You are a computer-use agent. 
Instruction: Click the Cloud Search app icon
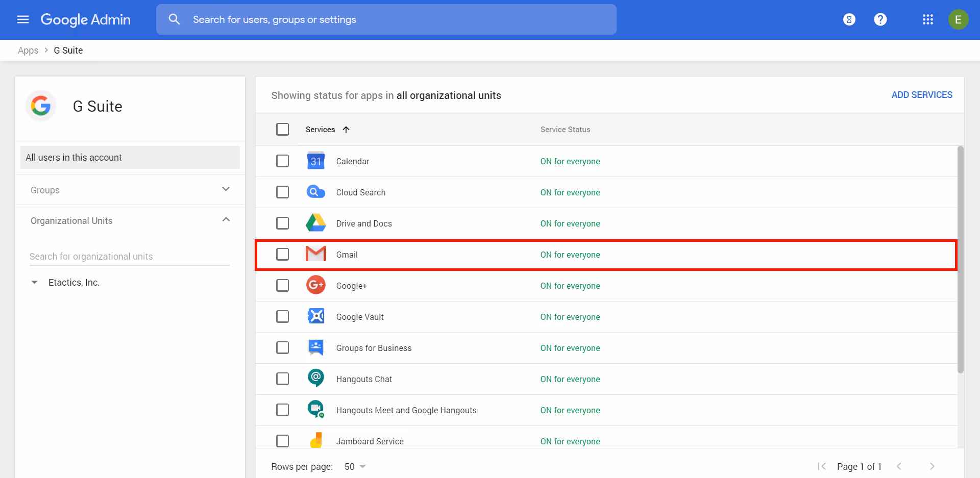pyautogui.click(x=316, y=192)
